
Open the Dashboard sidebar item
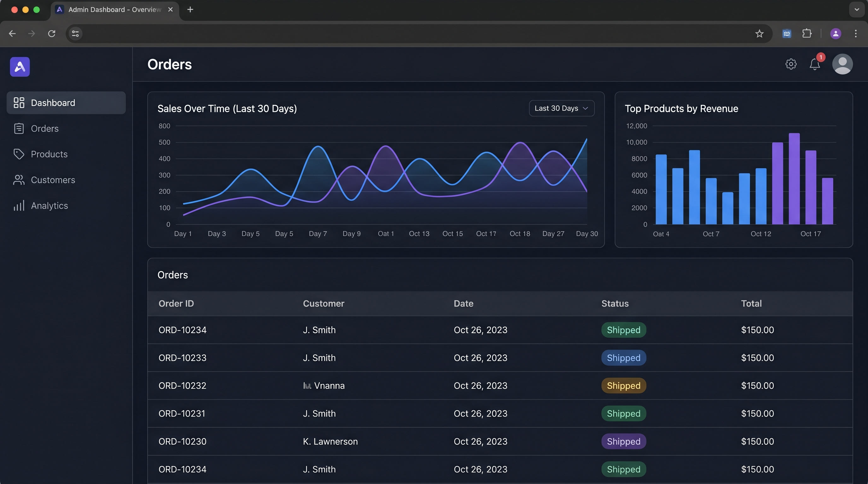[66, 103]
